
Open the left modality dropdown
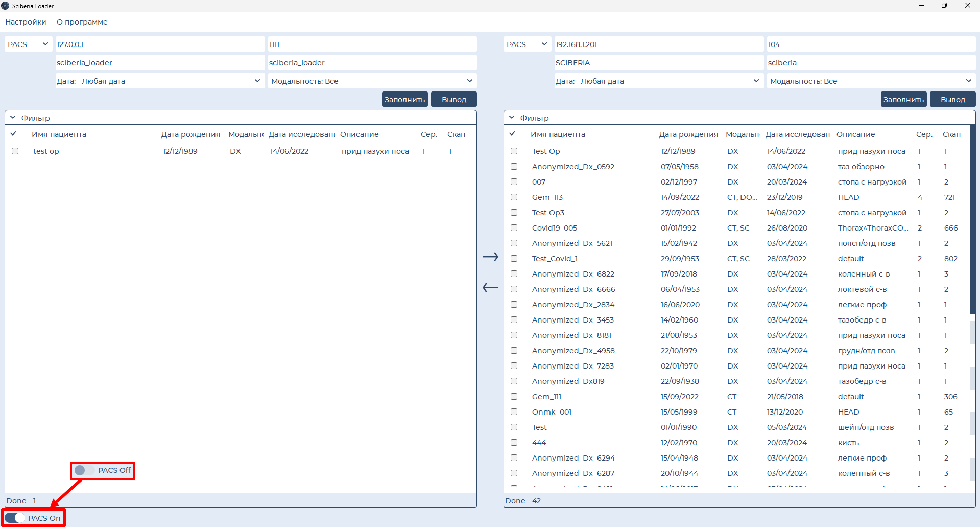372,81
